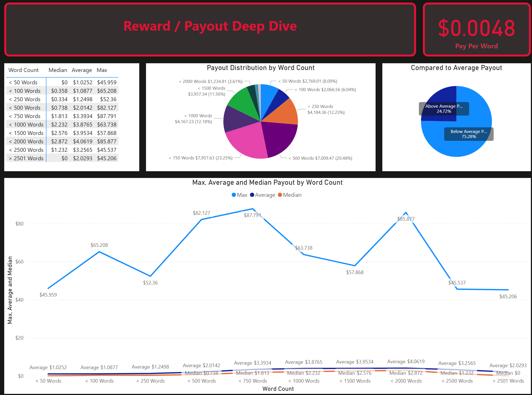Viewport: 532px width, 395px height.
Task: Click the $85.877 data label on line chart
Action: (406, 219)
